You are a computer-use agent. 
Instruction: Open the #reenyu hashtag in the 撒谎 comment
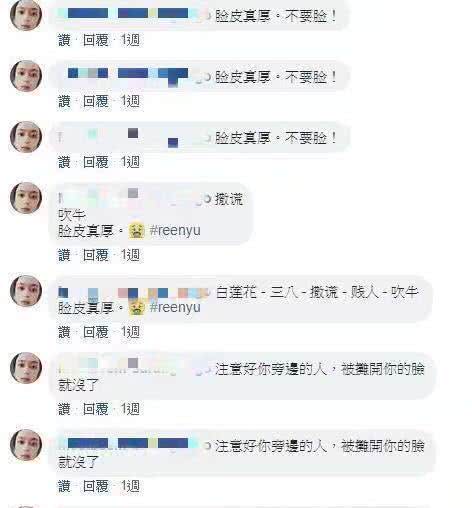click(x=175, y=231)
